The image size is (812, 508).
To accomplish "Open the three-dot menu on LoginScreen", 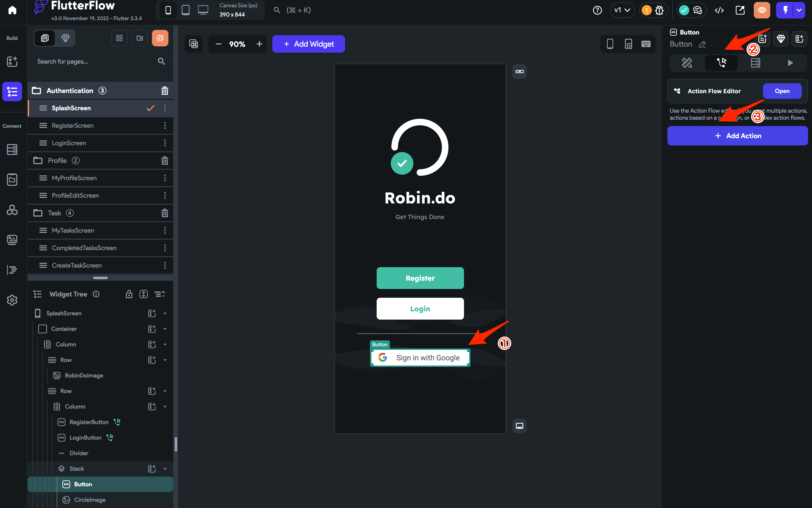I will click(165, 143).
